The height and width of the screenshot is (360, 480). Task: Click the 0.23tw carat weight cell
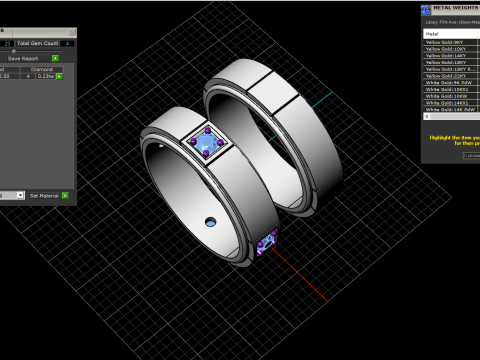(46, 76)
